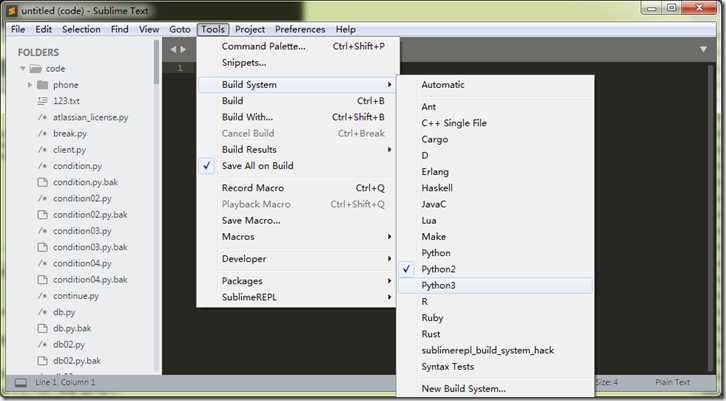Close the open Tools menu
The height and width of the screenshot is (401, 726).
213,29
